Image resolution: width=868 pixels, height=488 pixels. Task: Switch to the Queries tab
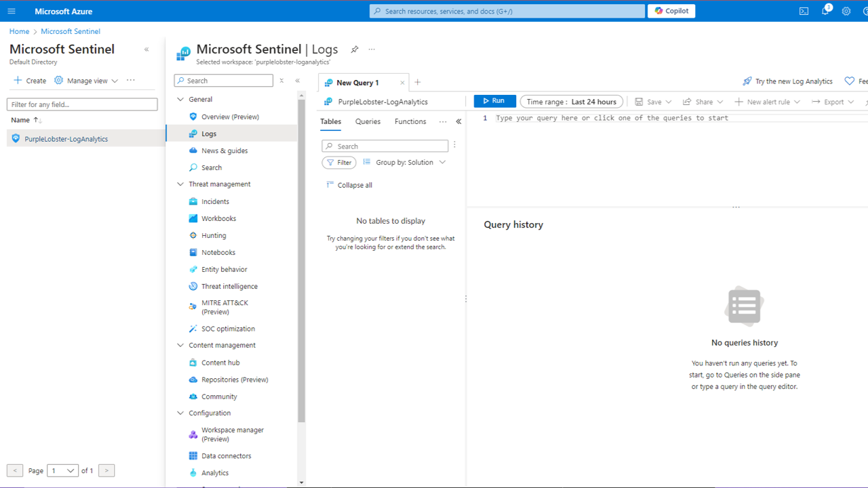(x=368, y=121)
